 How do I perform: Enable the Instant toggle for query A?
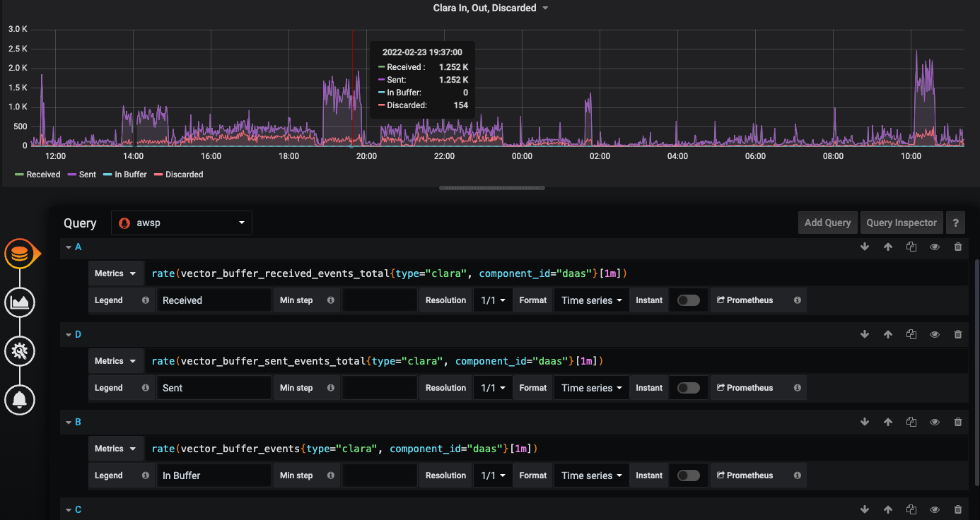click(688, 300)
